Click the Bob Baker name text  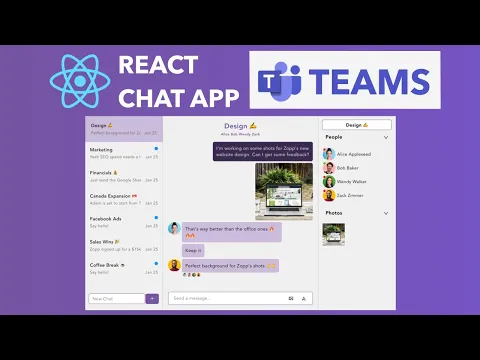click(x=348, y=168)
